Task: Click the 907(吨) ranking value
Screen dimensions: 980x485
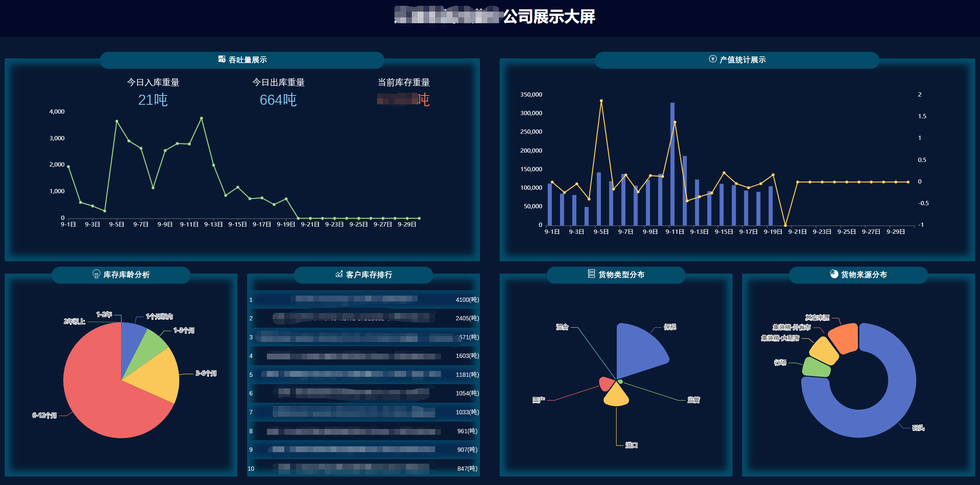Action: click(467, 450)
